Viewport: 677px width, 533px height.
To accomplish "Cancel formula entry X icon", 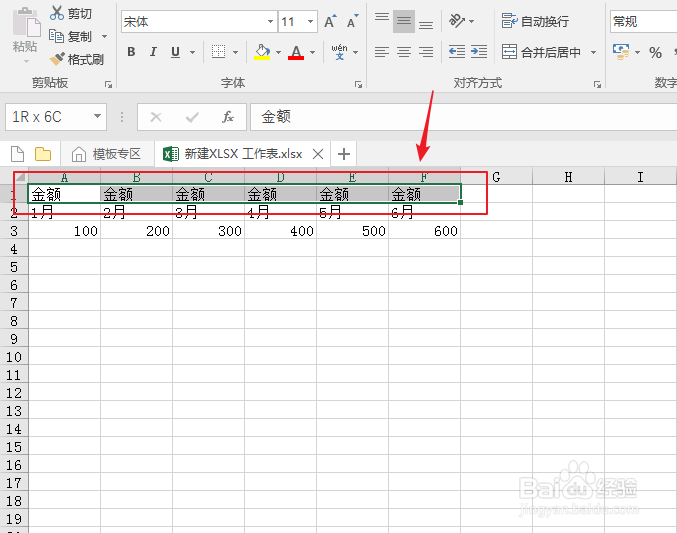I will 156,117.
